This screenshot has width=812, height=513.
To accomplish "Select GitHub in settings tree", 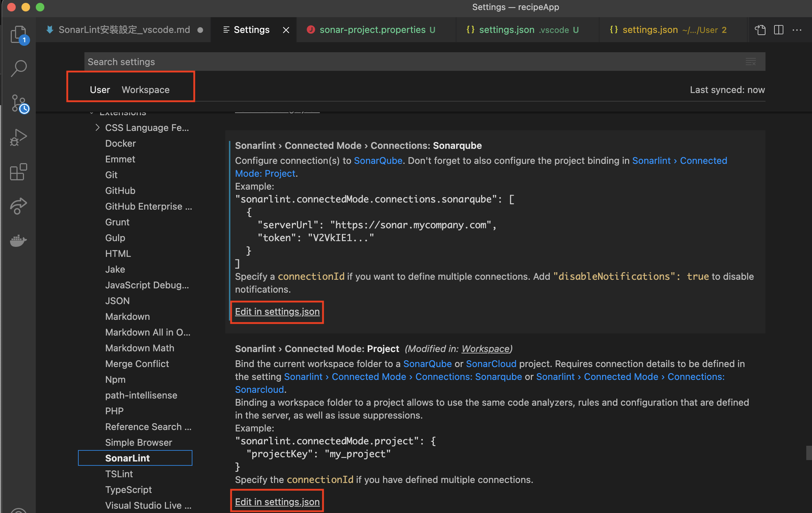I will (x=120, y=191).
